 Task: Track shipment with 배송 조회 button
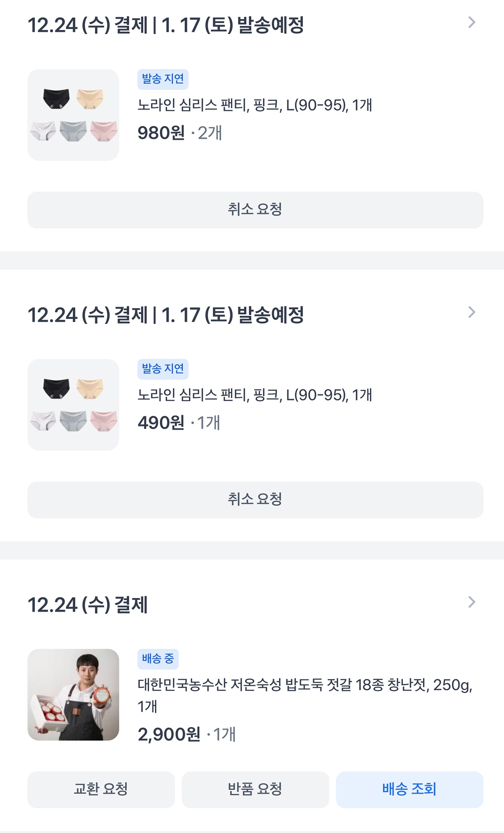click(409, 790)
